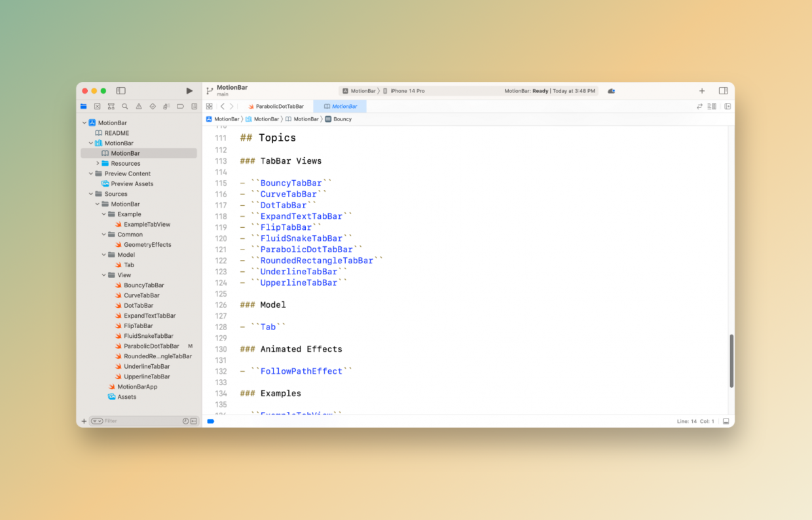Screen dimensions: 812x520
Task: Select the Issue navigator warning triangle icon
Action: click(x=139, y=106)
